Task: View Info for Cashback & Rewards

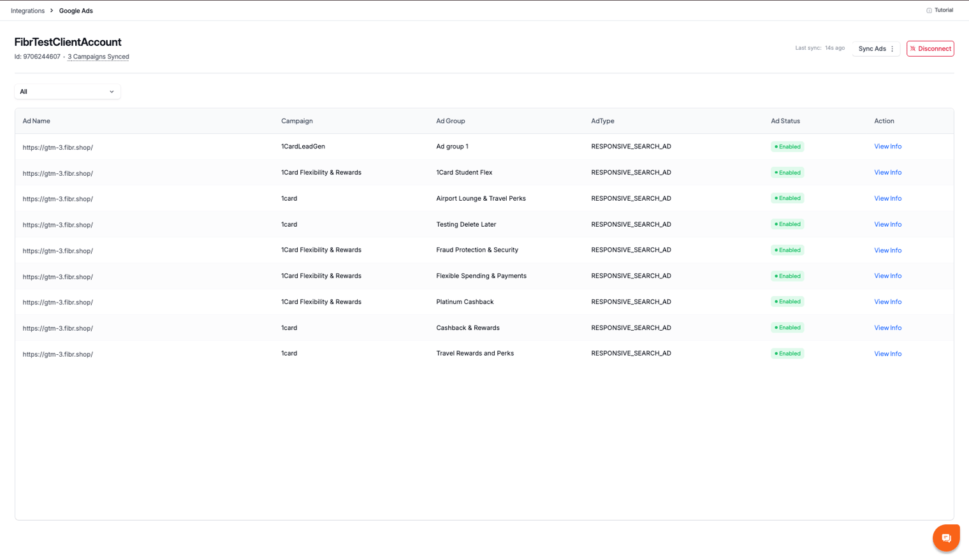Action: tap(887, 328)
